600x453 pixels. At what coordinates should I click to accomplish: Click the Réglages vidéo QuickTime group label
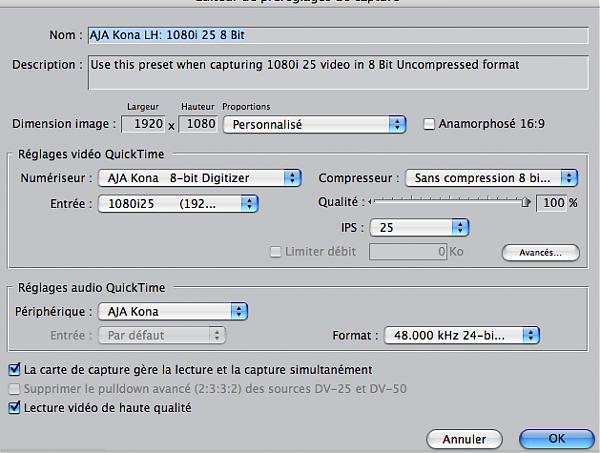click(x=91, y=154)
